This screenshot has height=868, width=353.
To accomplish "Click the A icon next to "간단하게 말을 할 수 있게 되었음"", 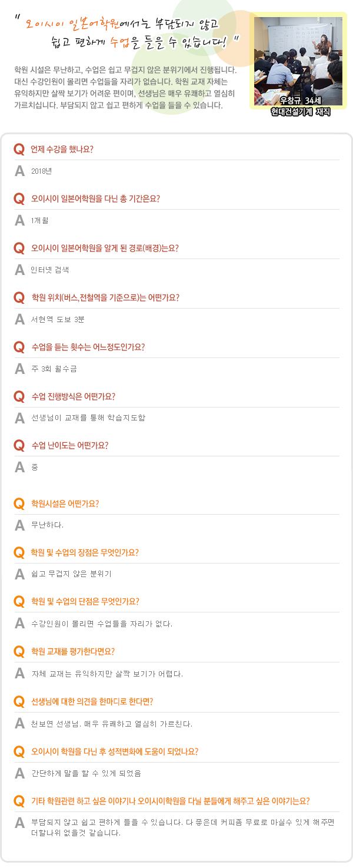I will click(19, 773).
